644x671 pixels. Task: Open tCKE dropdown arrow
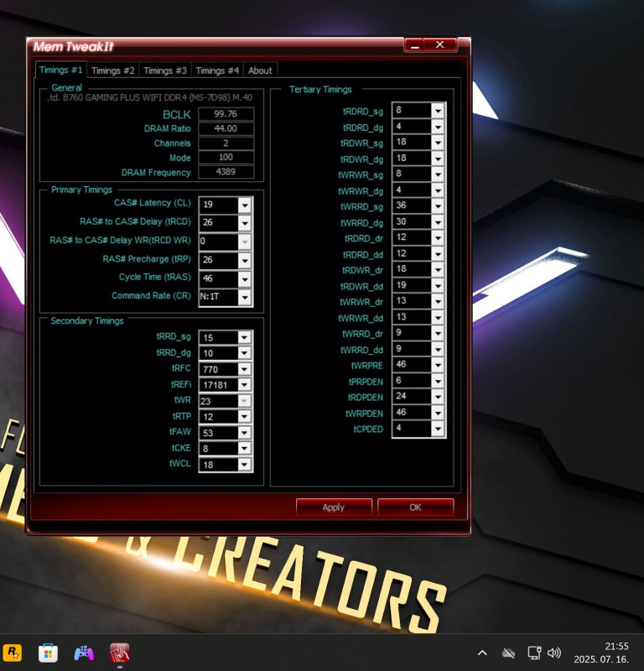point(244,449)
